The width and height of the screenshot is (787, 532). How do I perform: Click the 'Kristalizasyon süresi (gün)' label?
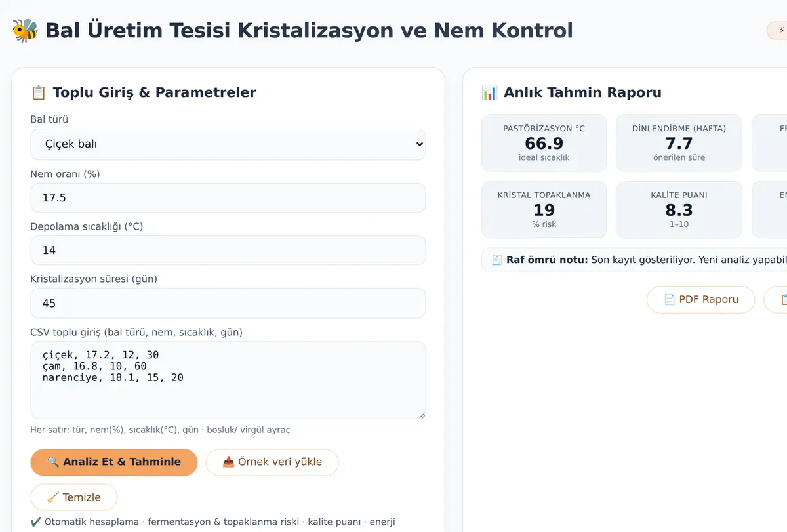[x=94, y=279]
